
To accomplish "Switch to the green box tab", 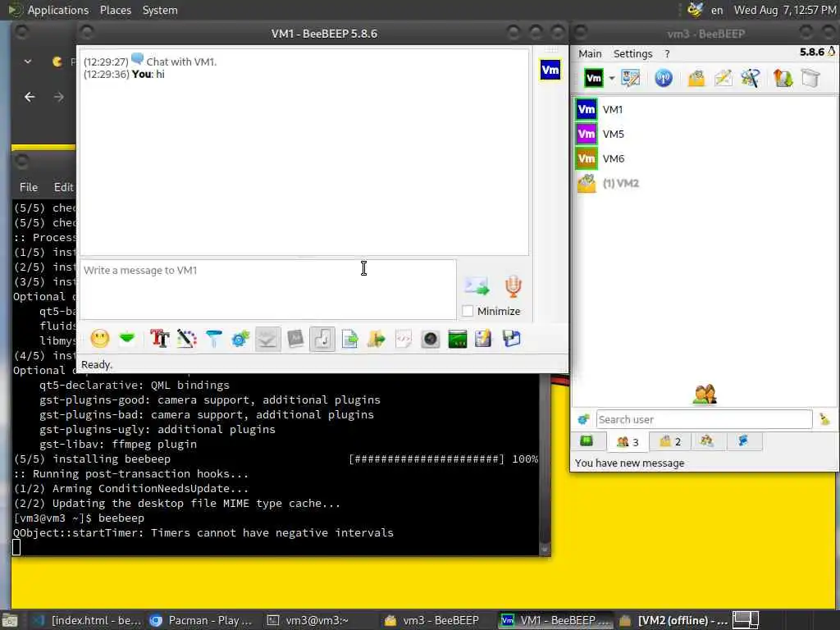I will [x=587, y=441].
